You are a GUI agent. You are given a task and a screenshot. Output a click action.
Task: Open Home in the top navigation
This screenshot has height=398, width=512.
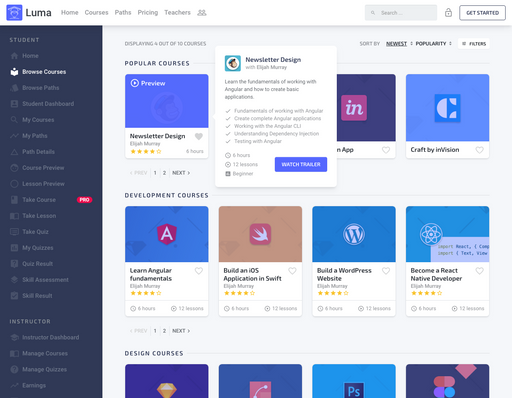70,13
